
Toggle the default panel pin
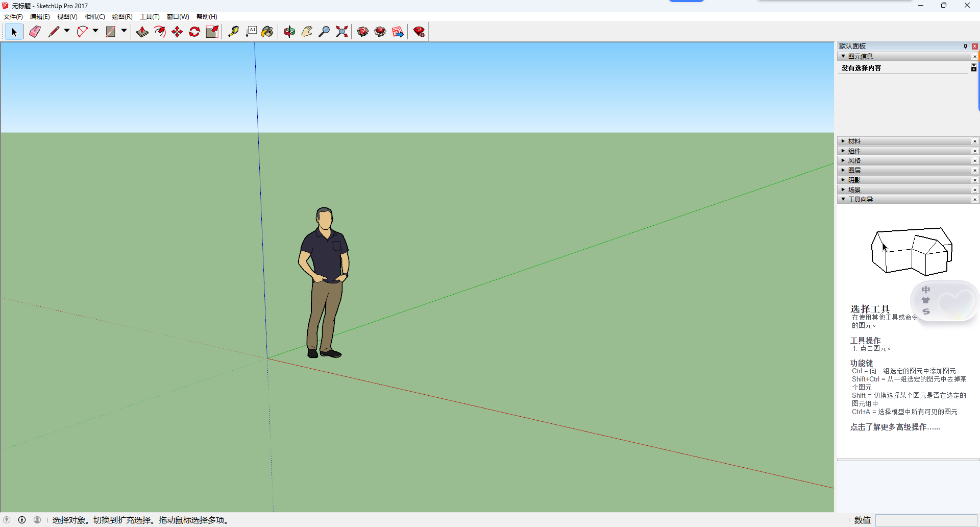tap(965, 46)
